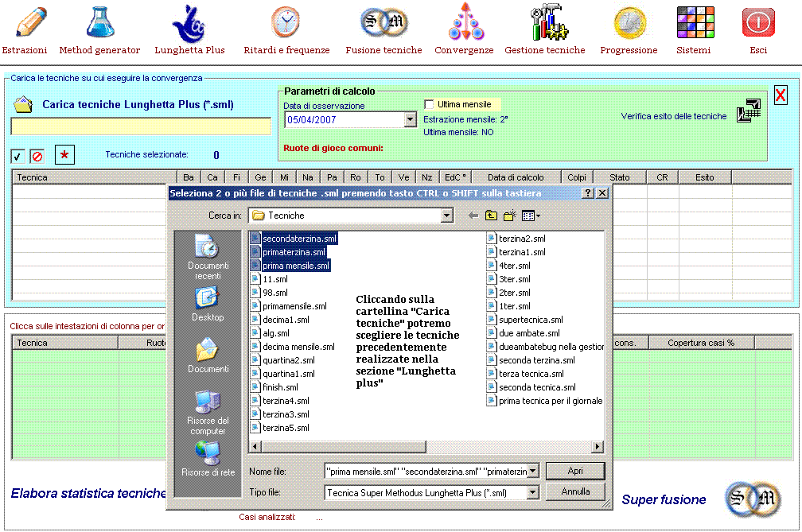Select file decima mensile.sml
The height and width of the screenshot is (532, 802).
(293, 347)
